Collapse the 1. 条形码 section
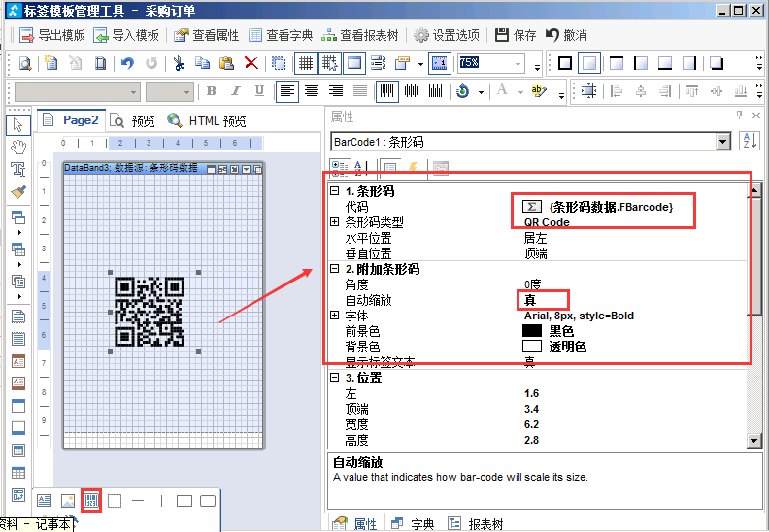The height and width of the screenshot is (532, 769). coord(334,190)
